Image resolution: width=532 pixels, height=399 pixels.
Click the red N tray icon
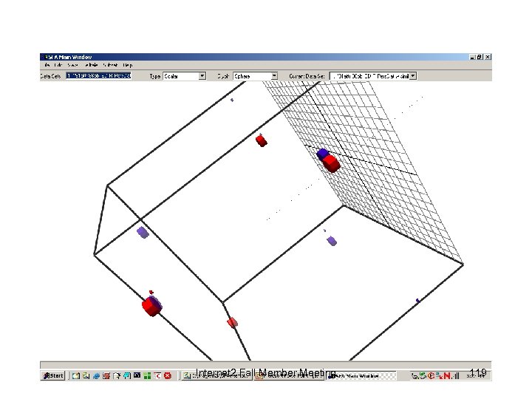click(x=447, y=376)
